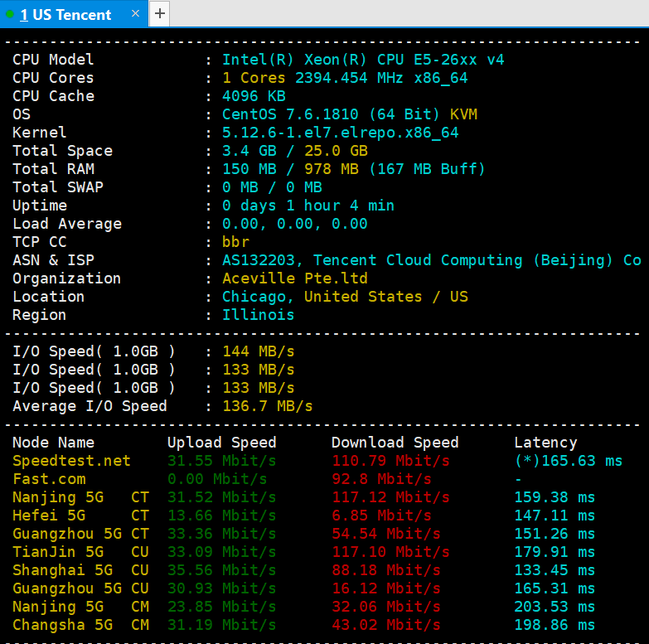Click Guangzhou CU download 16.12 Mbit/s

[386, 588]
